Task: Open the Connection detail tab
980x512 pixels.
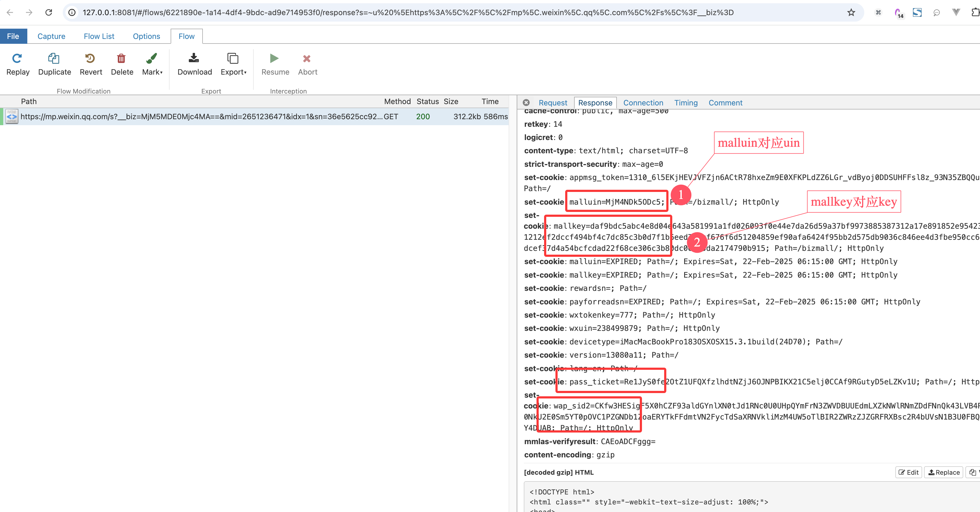Action: [643, 103]
